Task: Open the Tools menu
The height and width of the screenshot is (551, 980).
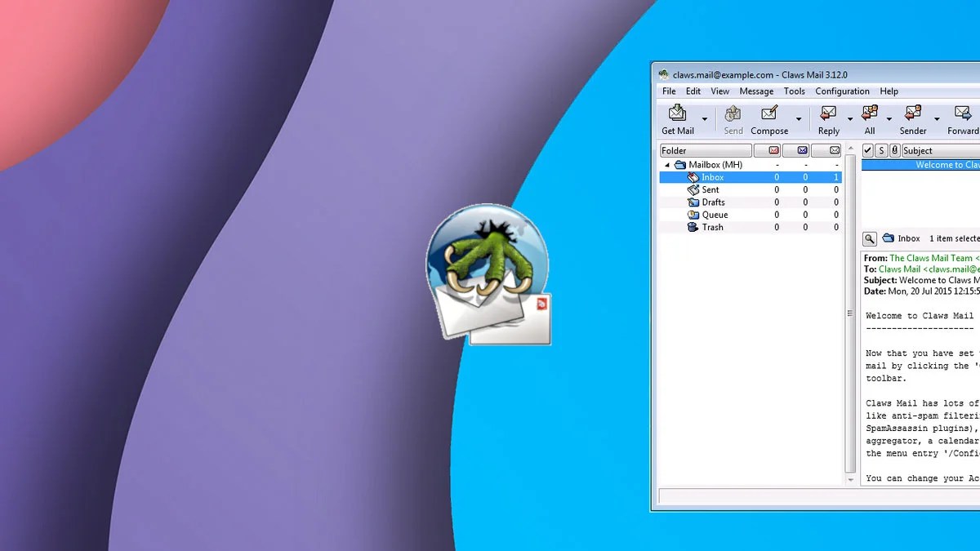Action: pyautogui.click(x=795, y=91)
